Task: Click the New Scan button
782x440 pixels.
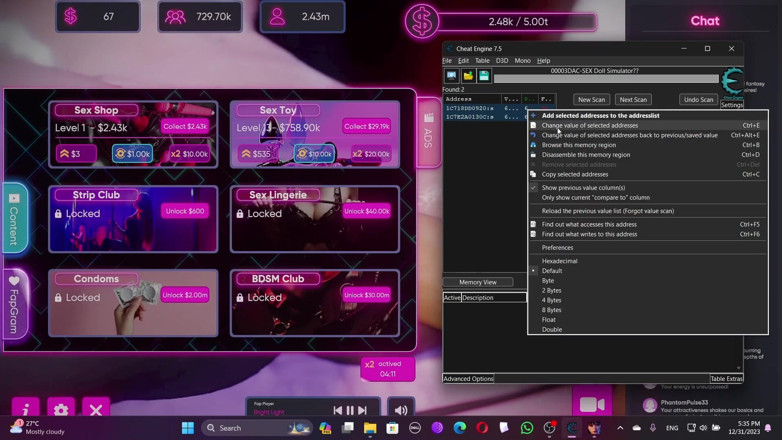Action: coord(591,99)
